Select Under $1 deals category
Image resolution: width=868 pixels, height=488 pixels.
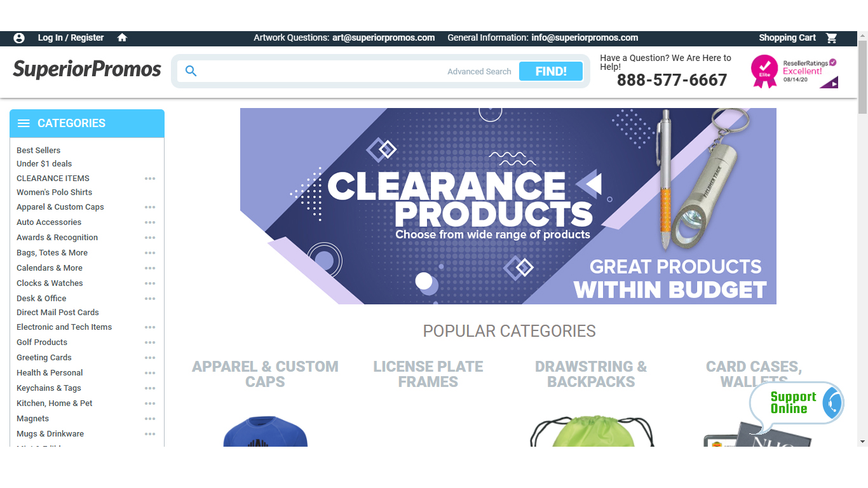[x=44, y=164]
